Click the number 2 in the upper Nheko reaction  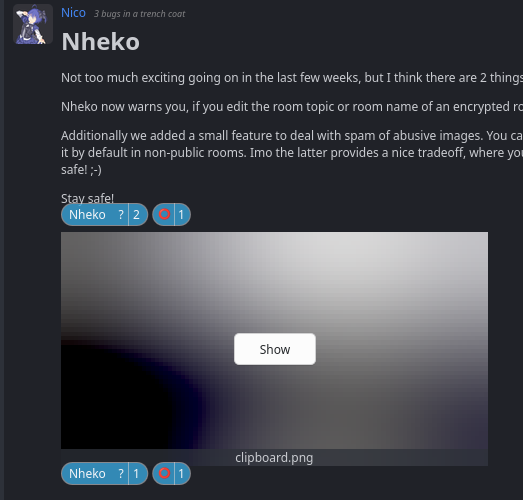tap(136, 215)
